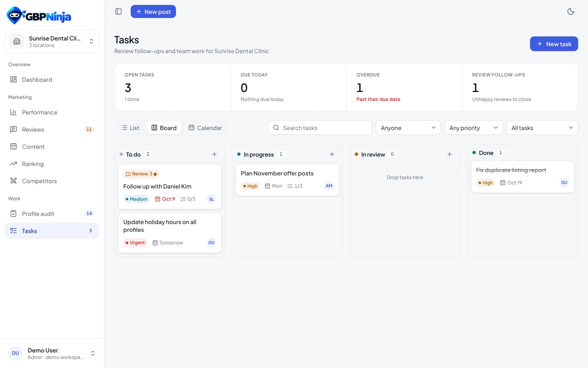Add a task to In progress column
588x368 pixels.
pos(332,154)
